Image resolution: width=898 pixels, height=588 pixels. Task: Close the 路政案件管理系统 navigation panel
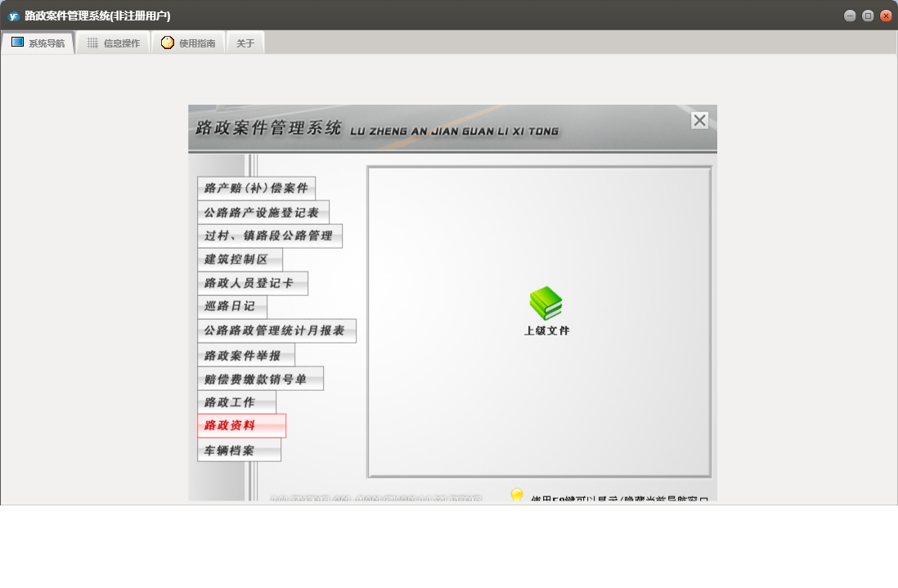pyautogui.click(x=699, y=120)
